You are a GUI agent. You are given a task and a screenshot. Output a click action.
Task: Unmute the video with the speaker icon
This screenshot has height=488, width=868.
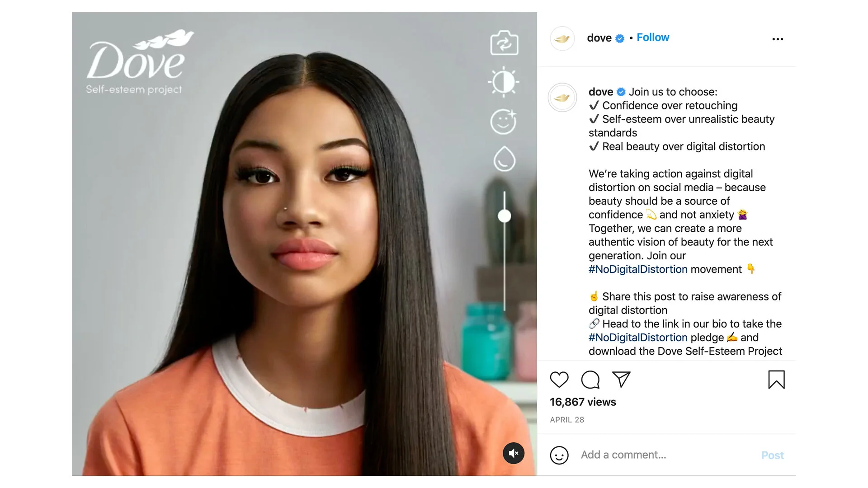pos(514,453)
